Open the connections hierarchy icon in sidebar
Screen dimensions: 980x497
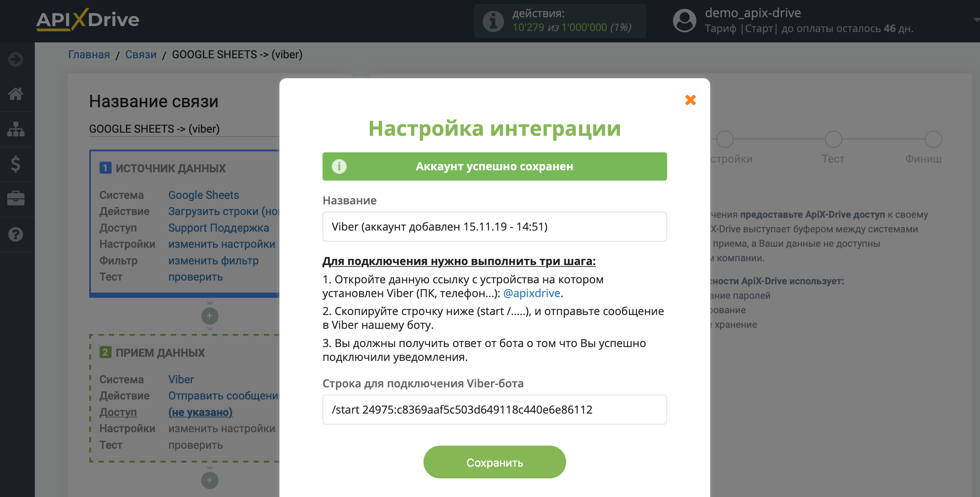[x=16, y=129]
